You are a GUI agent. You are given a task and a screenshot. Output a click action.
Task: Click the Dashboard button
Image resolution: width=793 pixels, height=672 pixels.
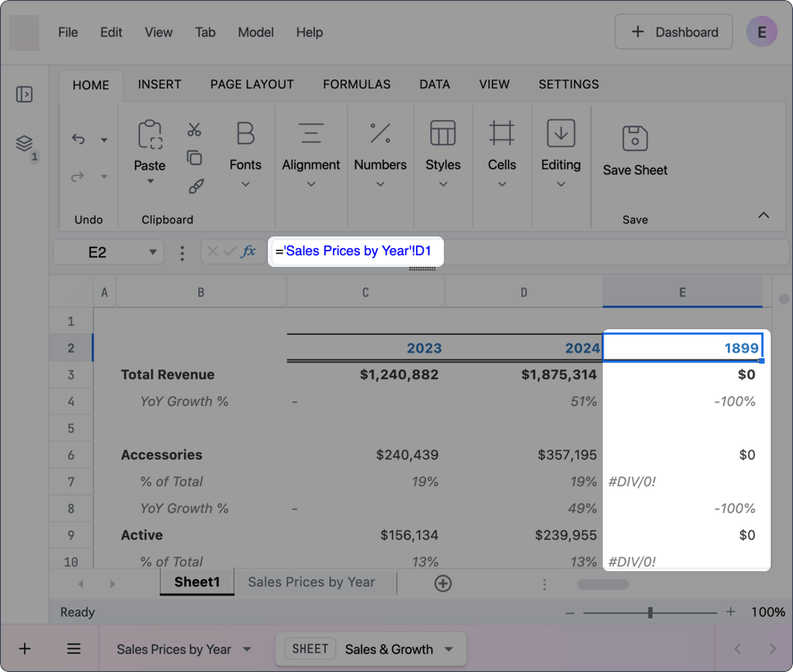pyautogui.click(x=673, y=32)
